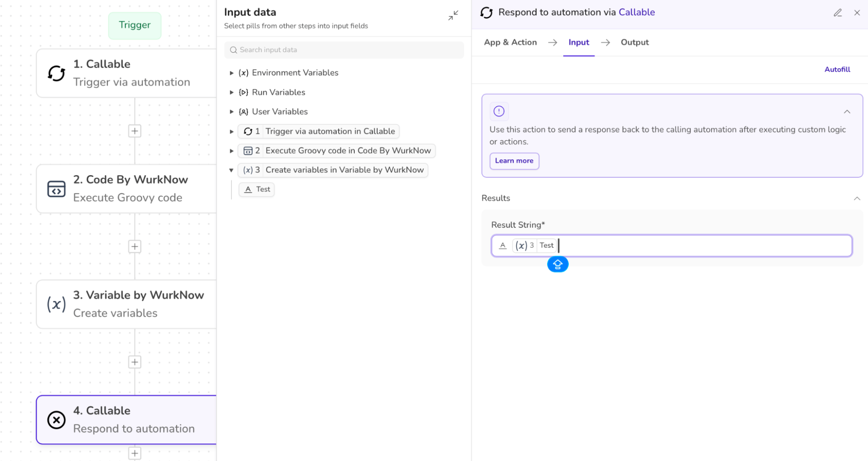The image size is (868, 461).
Task: Expand Environment Variables tree node
Action: pos(231,73)
